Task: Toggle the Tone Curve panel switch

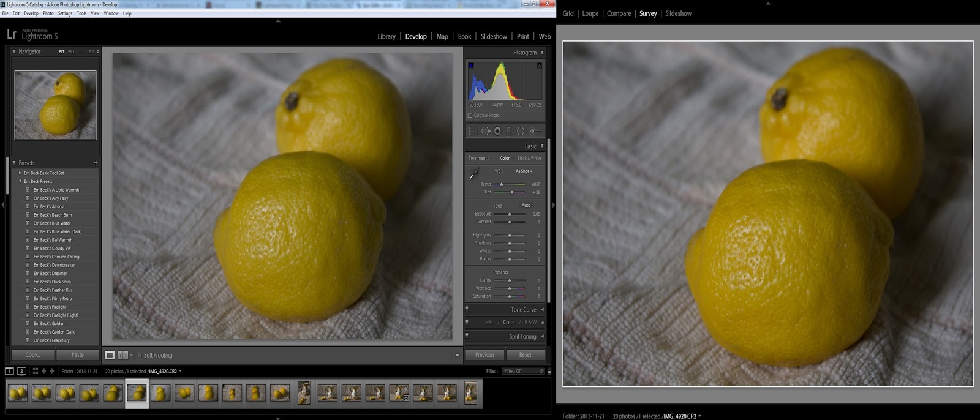Action: point(467,308)
